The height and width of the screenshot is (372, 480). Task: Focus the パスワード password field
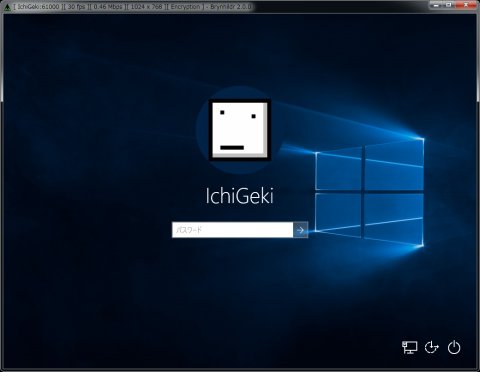tap(232, 230)
